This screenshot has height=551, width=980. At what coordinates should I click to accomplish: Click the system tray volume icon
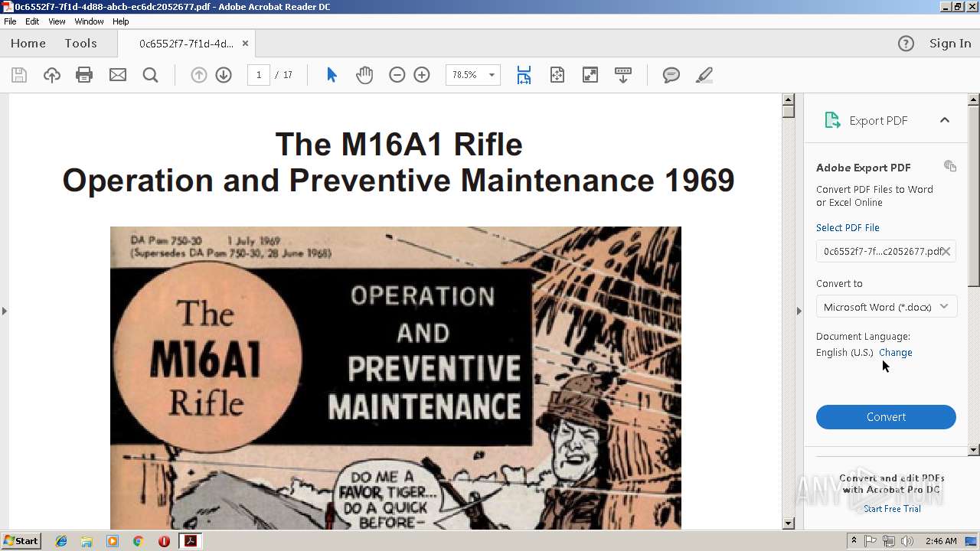point(907,541)
